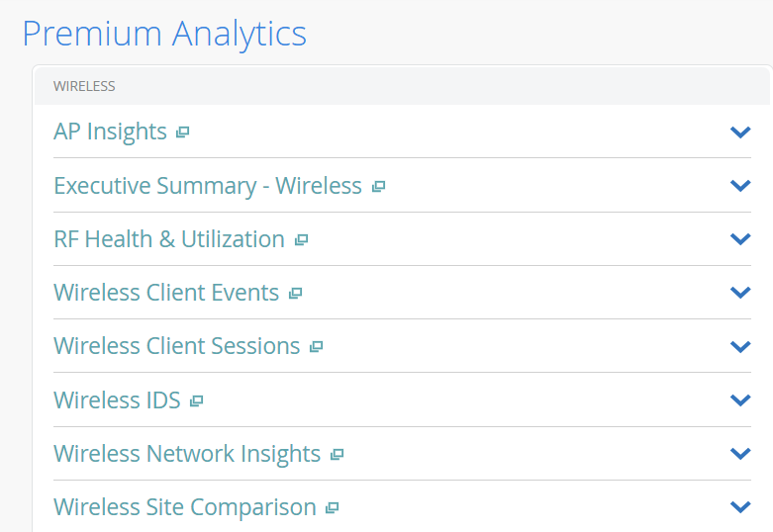Expand the RF Health & Utilization chevron
Screen dimensions: 773x532
tap(739, 238)
